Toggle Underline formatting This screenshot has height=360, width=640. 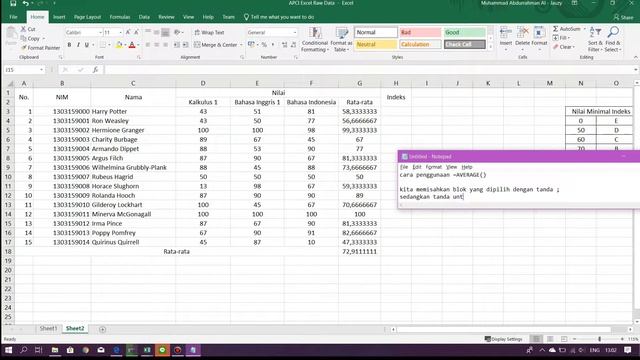coord(87,45)
